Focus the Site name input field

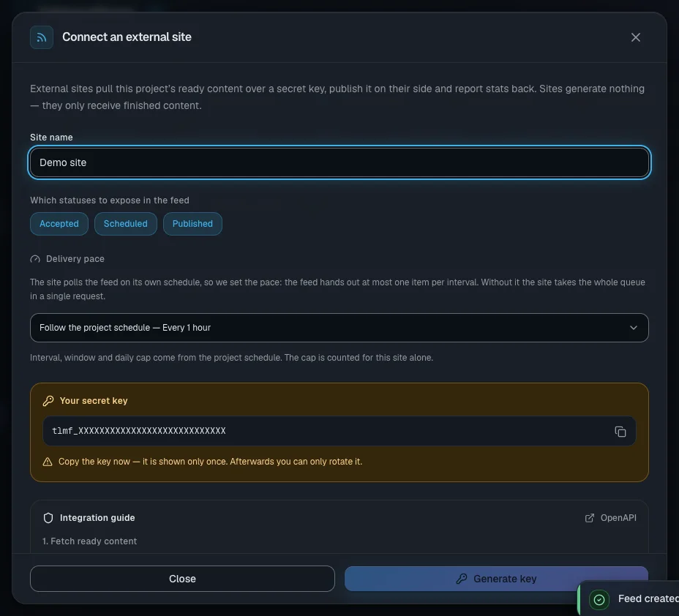(x=339, y=162)
